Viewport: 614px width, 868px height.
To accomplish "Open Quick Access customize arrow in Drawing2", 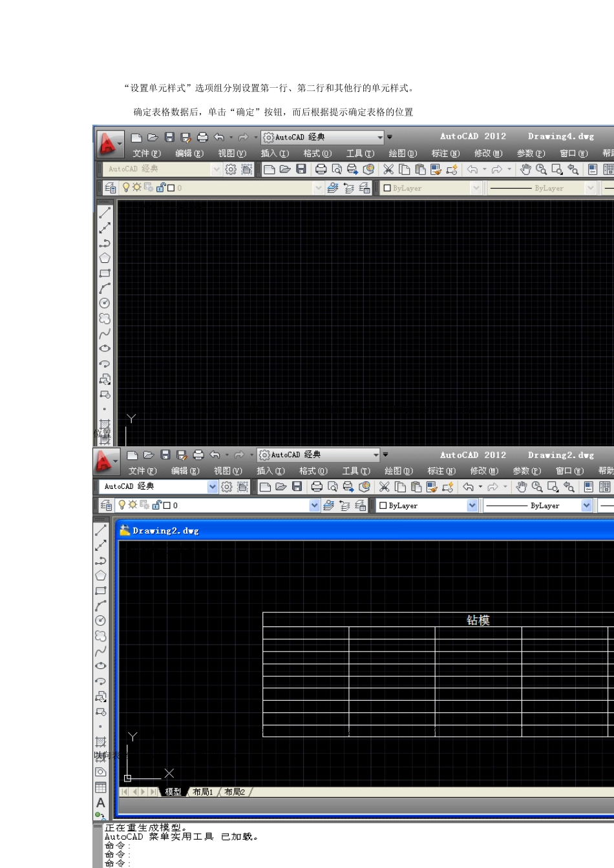I will 385,455.
